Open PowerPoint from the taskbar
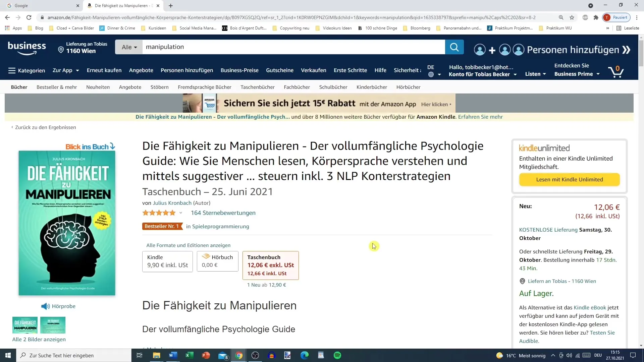 (x=206, y=355)
